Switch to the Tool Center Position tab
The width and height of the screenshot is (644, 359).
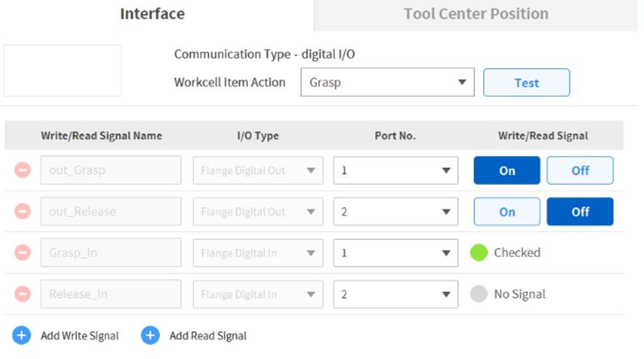(476, 14)
